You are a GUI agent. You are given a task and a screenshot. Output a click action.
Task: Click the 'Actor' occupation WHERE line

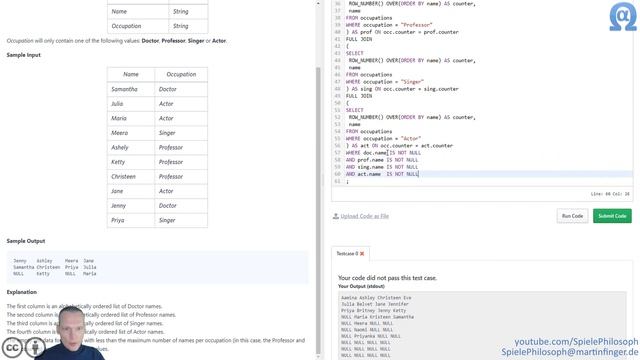pyautogui.click(x=383, y=138)
